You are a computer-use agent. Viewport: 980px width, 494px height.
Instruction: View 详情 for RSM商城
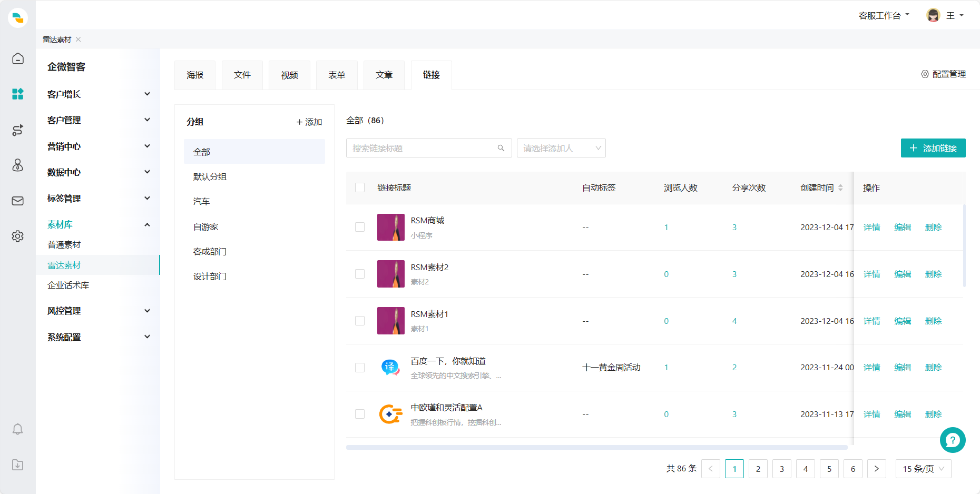coord(872,227)
